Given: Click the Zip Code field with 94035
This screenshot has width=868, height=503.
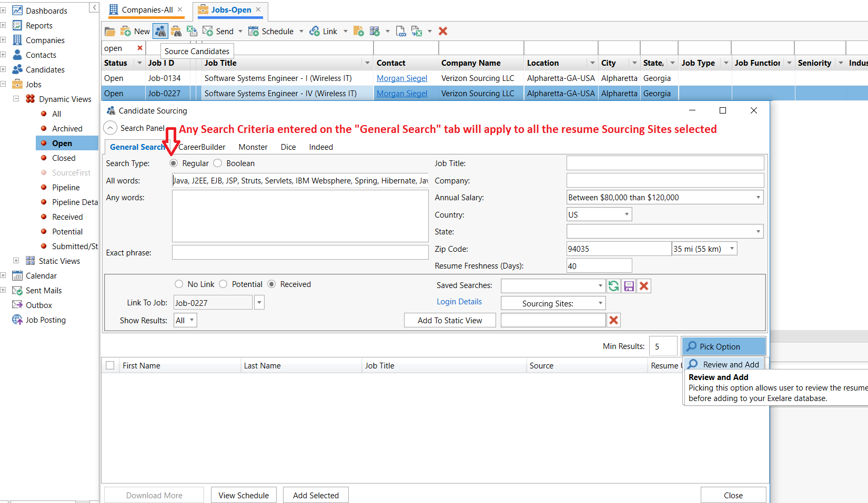Looking at the screenshot, I should tap(619, 249).
